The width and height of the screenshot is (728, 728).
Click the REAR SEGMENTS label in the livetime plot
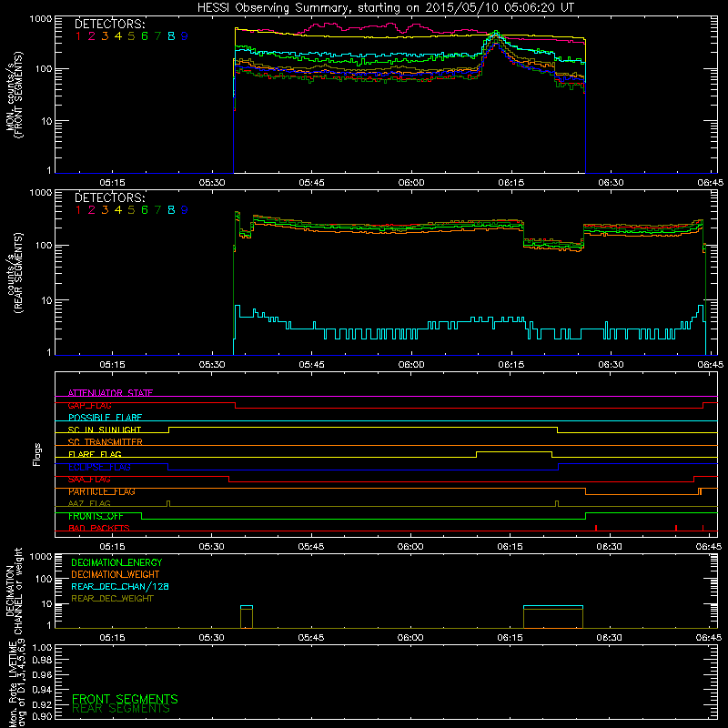click(x=121, y=709)
